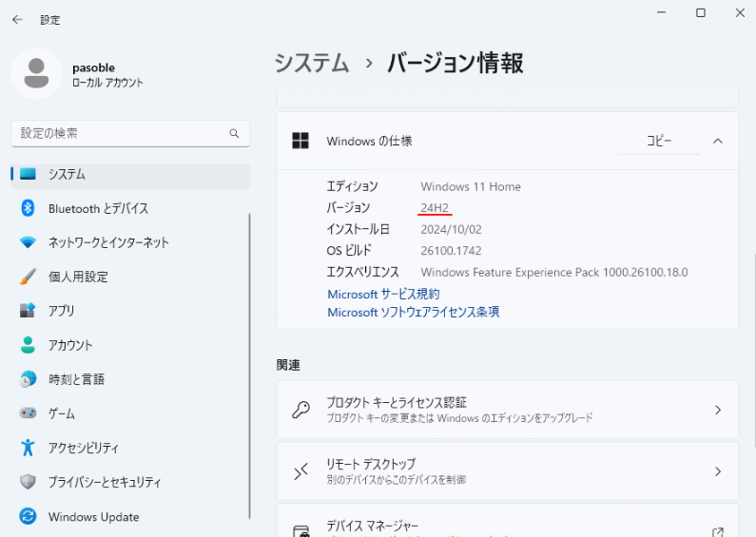Expand プロダクト キーとライセンス認証 entry
This screenshot has width=756, height=537.
click(717, 410)
